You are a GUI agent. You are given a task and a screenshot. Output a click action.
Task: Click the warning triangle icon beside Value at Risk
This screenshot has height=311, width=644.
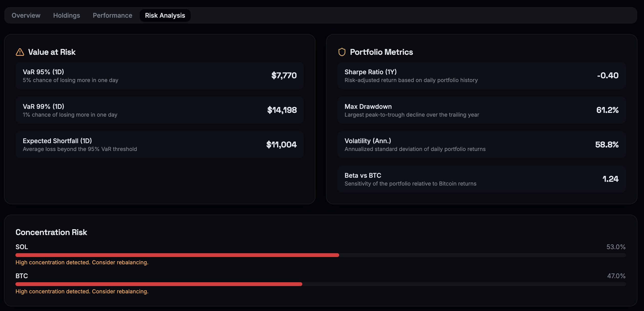(x=20, y=52)
